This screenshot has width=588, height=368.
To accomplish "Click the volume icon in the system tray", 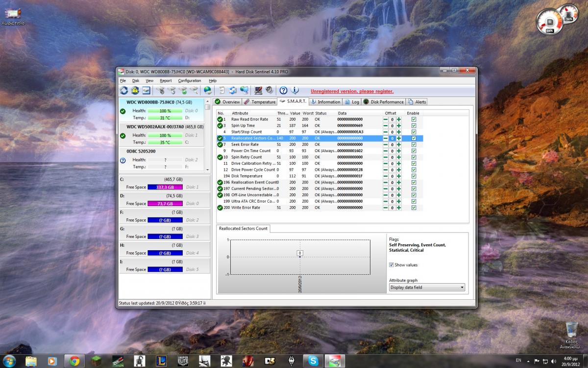I will [x=554, y=361].
